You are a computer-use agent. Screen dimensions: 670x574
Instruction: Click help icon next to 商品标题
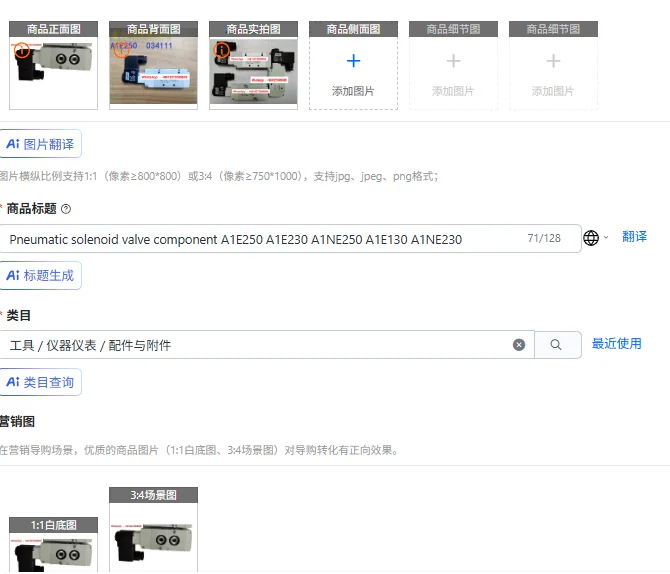point(66,209)
